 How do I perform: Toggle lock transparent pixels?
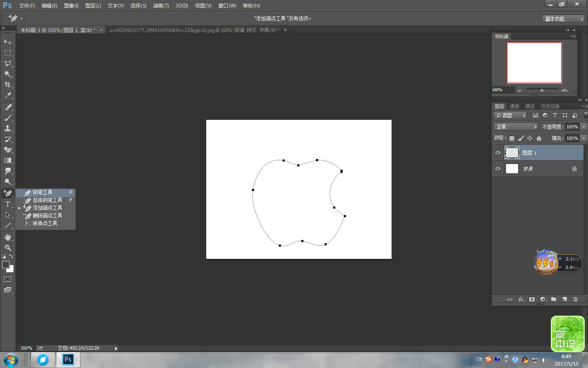(512, 138)
